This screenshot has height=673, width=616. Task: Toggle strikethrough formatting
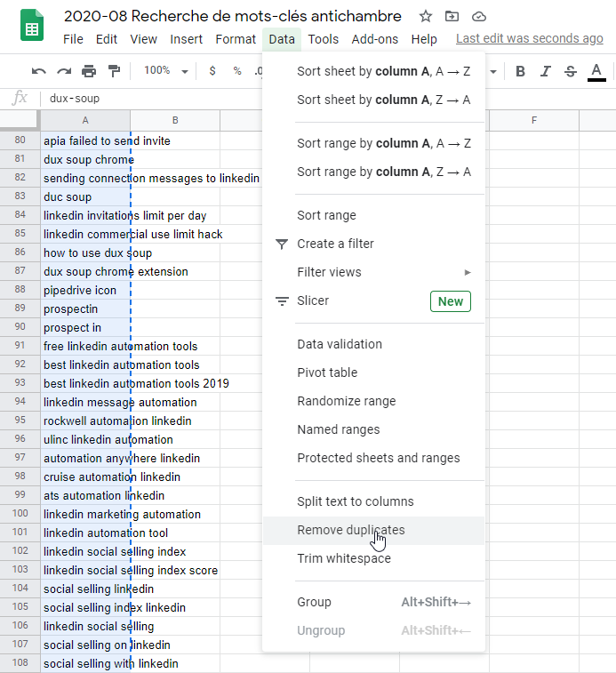(x=571, y=71)
